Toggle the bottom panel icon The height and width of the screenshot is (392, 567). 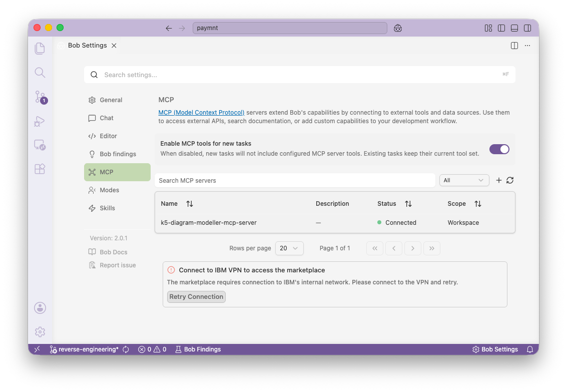(514, 28)
